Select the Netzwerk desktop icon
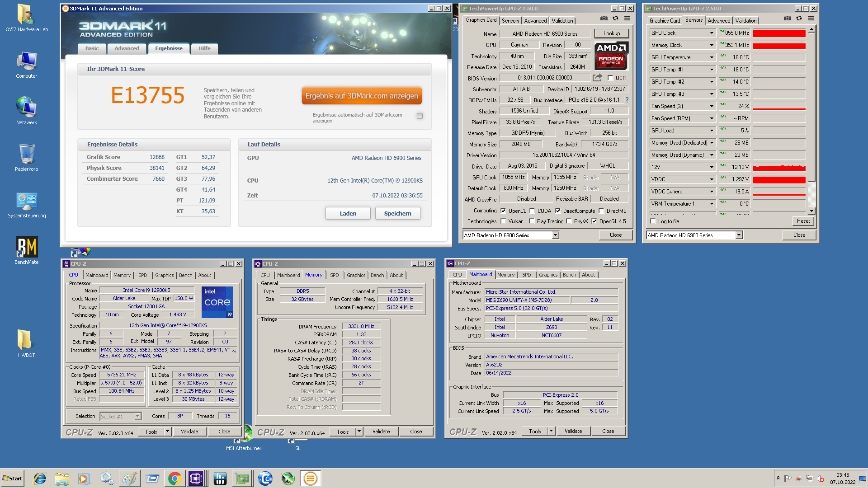Image resolution: width=868 pixels, height=488 pixels. pos(27,111)
